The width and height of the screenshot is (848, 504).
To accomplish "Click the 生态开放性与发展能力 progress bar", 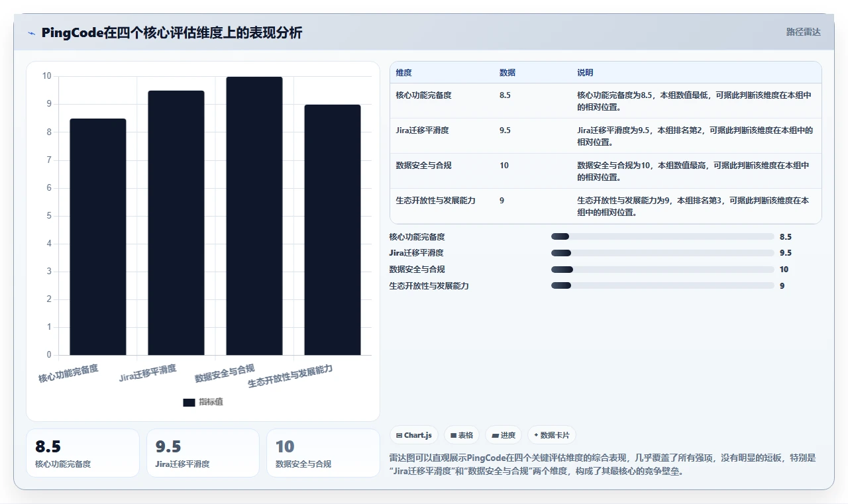I will (x=662, y=285).
